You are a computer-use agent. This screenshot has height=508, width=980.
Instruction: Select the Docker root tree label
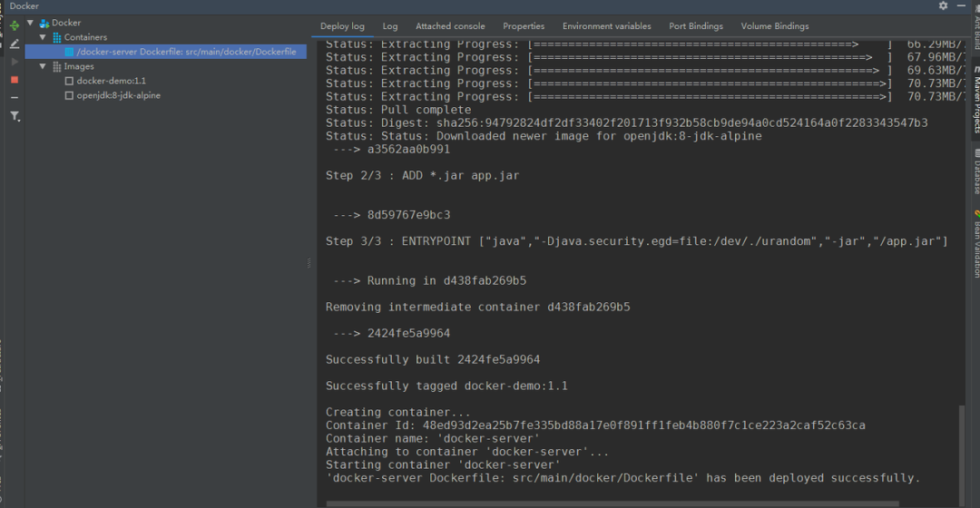(66, 23)
